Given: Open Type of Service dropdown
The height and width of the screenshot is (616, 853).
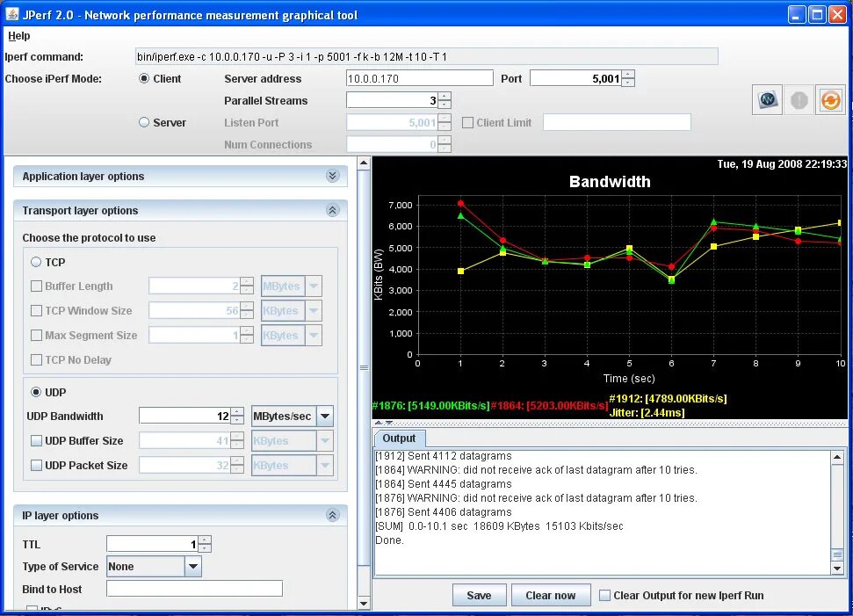Looking at the screenshot, I should click(x=193, y=567).
